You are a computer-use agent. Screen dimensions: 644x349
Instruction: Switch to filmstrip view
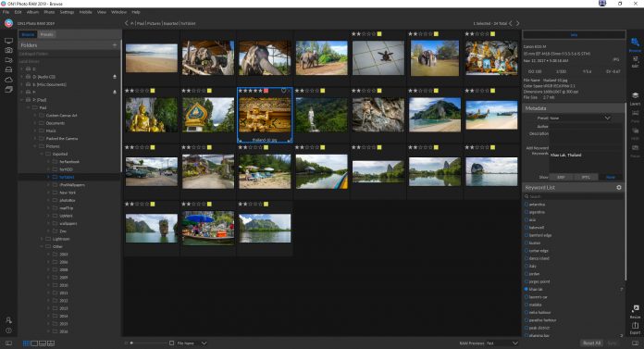pyautogui.click(x=43, y=343)
